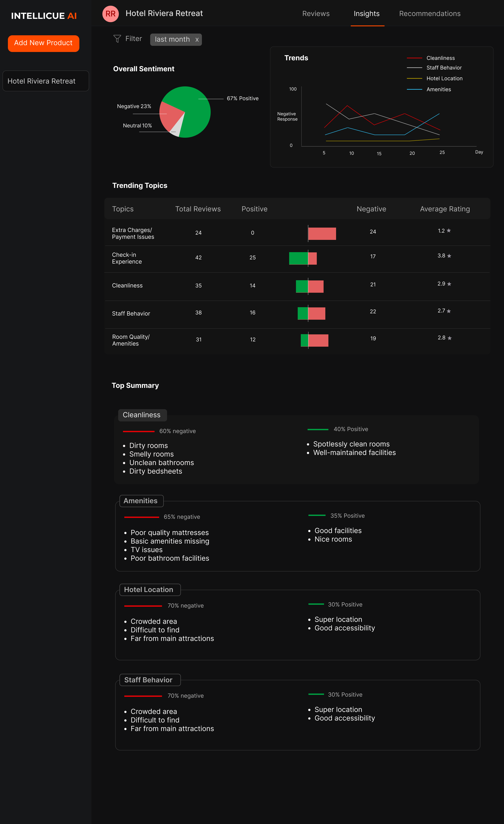Click the Amenities blue legend entry

[x=429, y=89]
